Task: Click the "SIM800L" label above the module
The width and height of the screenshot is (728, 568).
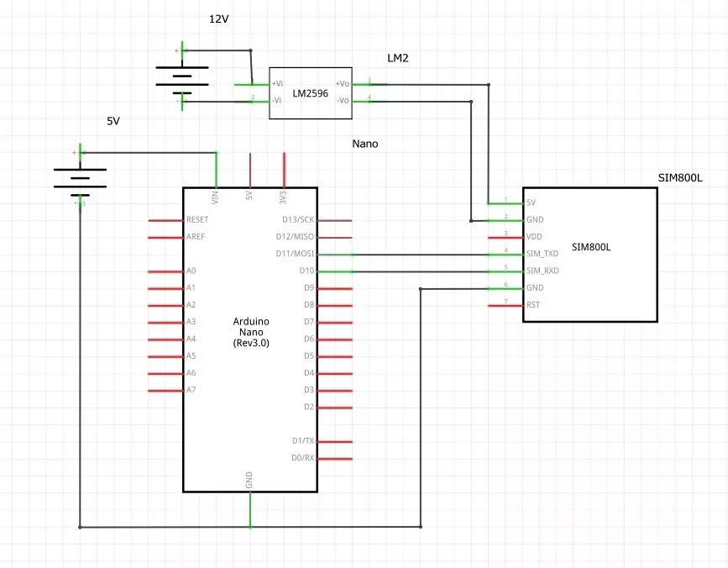Action: point(680,178)
